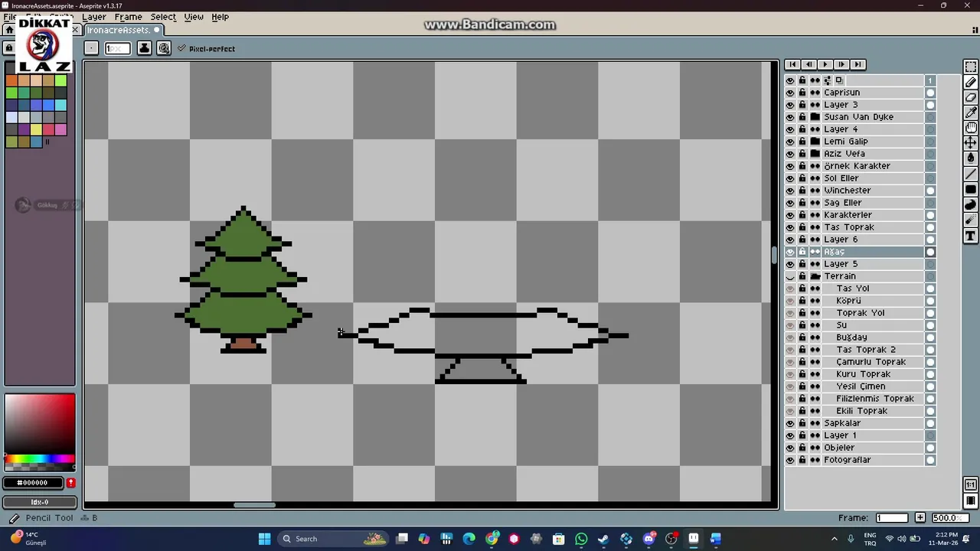The height and width of the screenshot is (551, 980).
Task: Collapse the Terrain group folder
Action: pos(815,276)
